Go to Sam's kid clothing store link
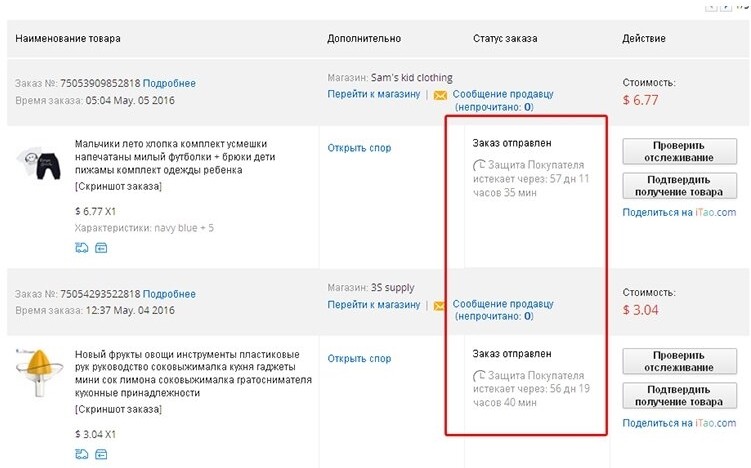Screen dimensions: 751x468 [x=374, y=94]
